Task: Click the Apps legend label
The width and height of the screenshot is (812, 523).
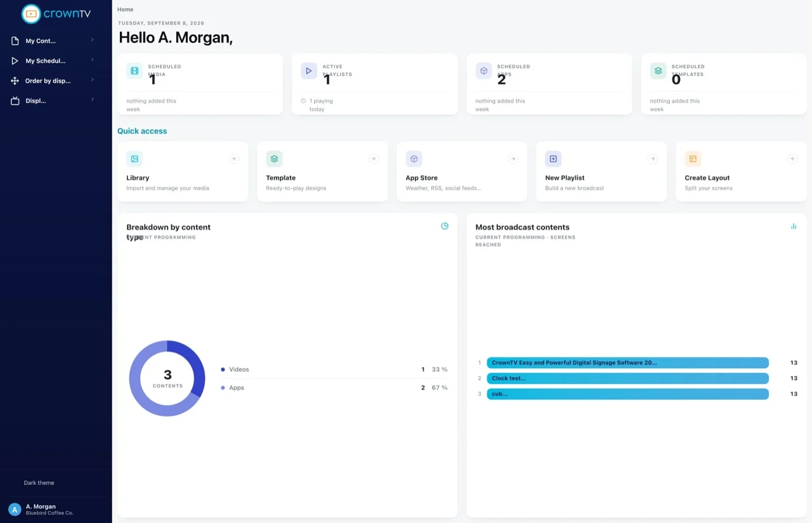Action: 237,388
